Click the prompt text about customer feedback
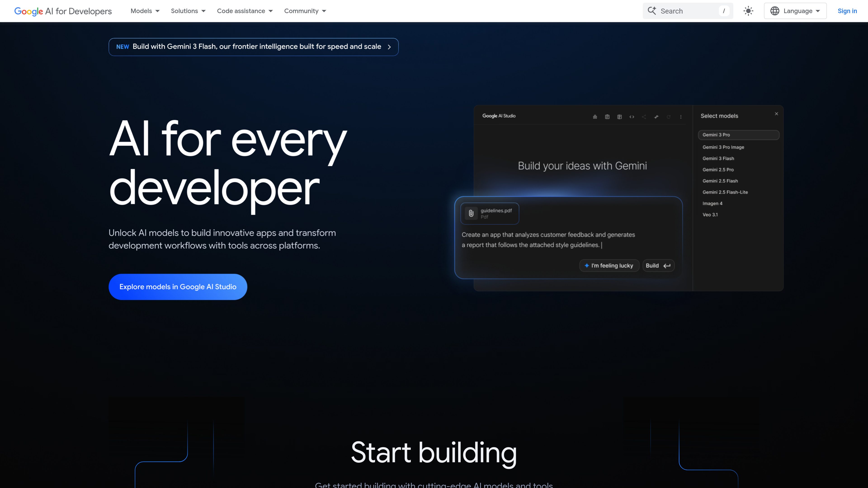The image size is (868, 488). coord(548,240)
